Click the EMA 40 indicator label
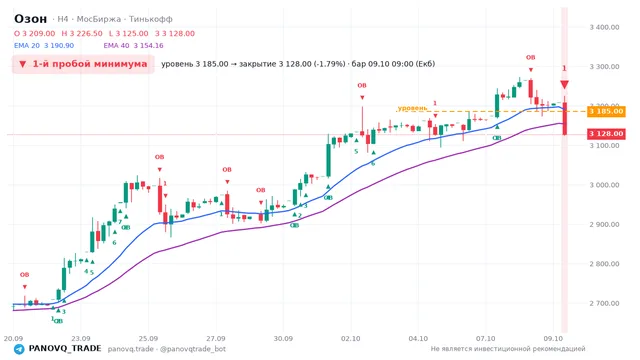 pos(116,45)
